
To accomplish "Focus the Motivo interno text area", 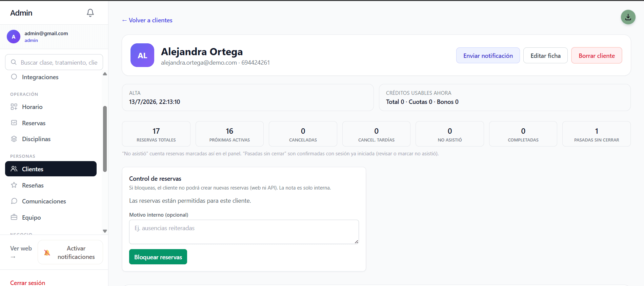I will pyautogui.click(x=244, y=232).
